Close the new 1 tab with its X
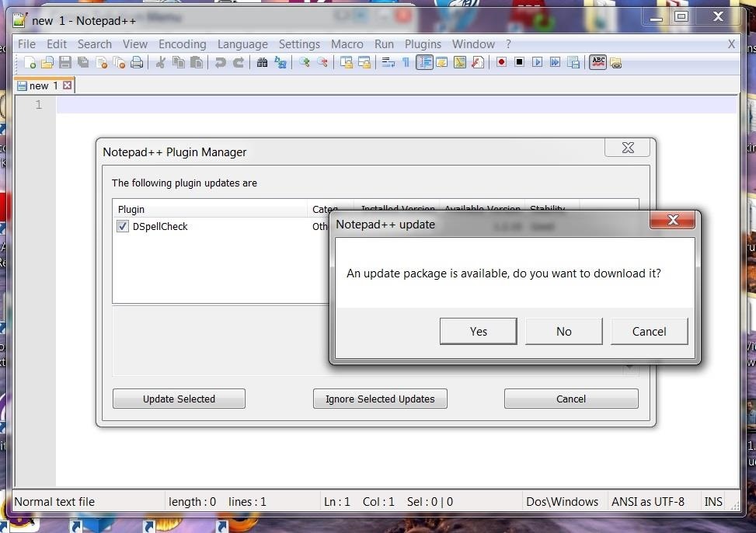Image resolution: width=756 pixels, height=533 pixels. click(68, 85)
